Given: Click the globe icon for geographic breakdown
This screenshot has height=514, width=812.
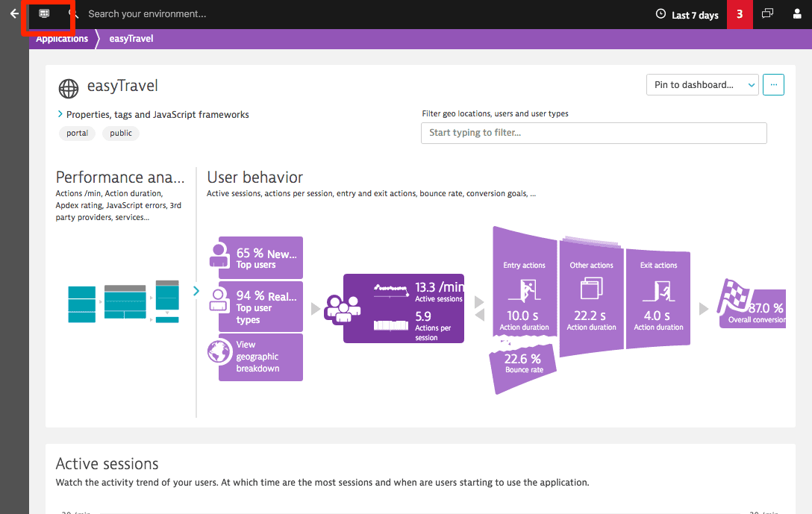Looking at the screenshot, I should point(219,352).
